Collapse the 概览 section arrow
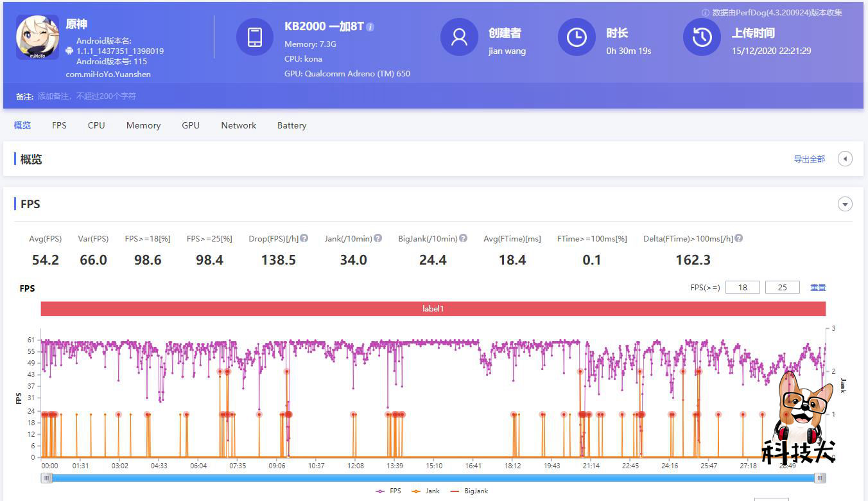This screenshot has height=501, width=868. coord(845,159)
